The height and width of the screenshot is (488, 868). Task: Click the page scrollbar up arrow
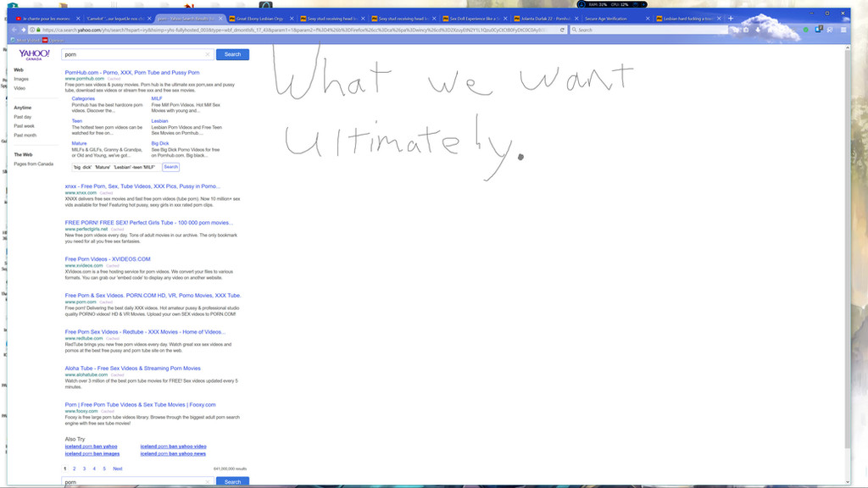coord(847,48)
